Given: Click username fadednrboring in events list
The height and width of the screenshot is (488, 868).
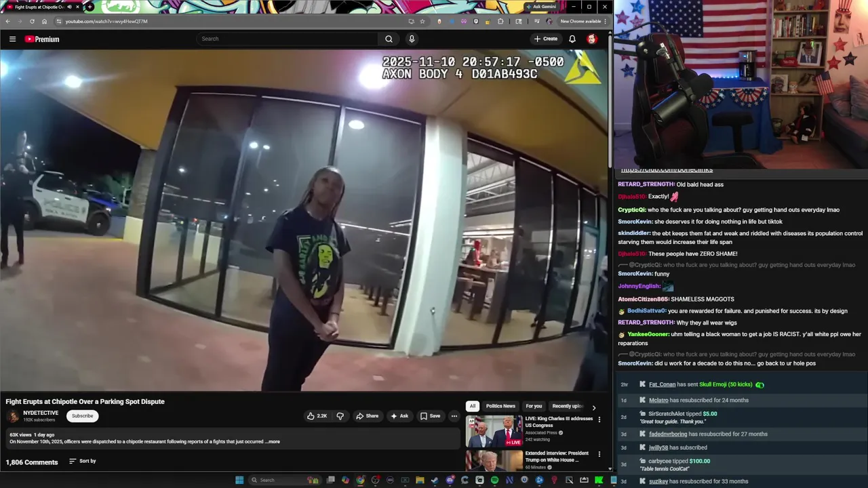Looking at the screenshot, I should [668, 434].
